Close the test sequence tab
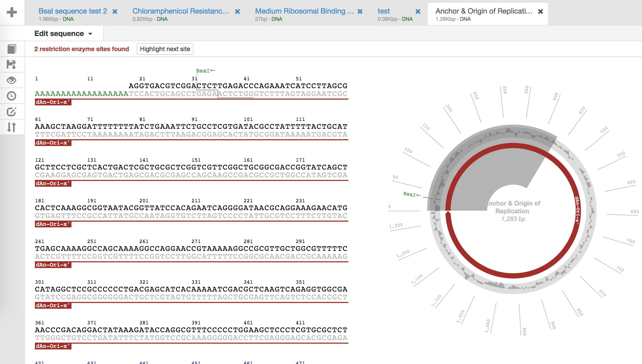The height and width of the screenshot is (364, 642). (418, 11)
